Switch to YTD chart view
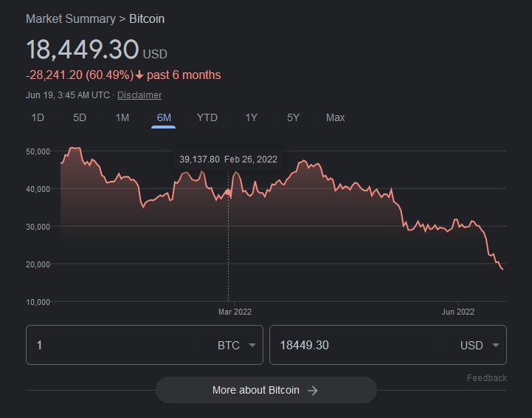Image resolution: width=532 pixels, height=418 pixels. (207, 118)
